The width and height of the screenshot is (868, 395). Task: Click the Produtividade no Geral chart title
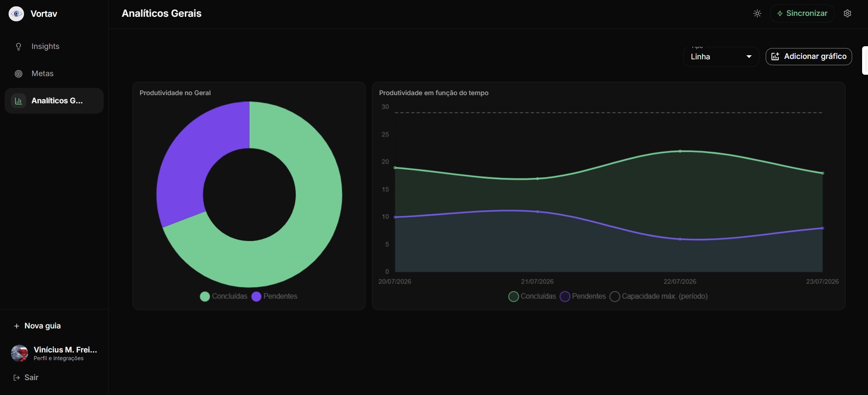coord(175,93)
